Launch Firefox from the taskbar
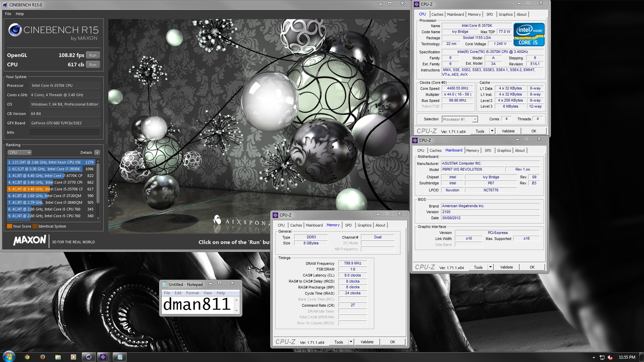This screenshot has width=644, height=362. [43, 357]
